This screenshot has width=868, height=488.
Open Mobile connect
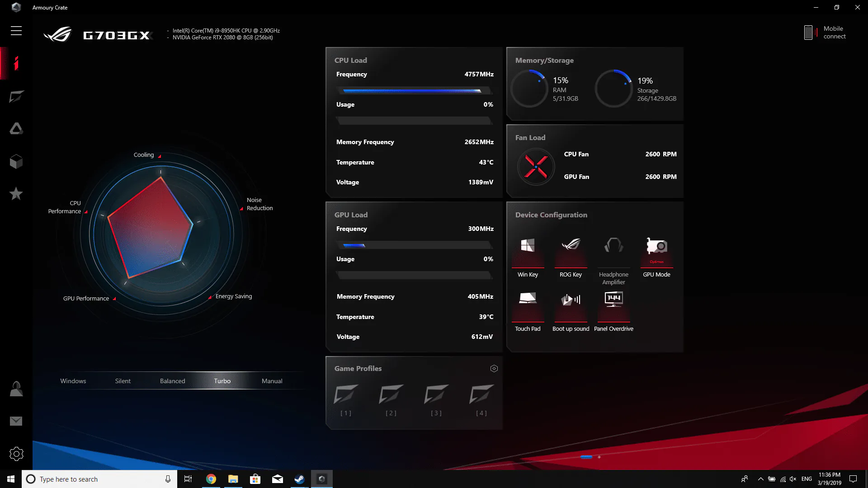pos(826,33)
